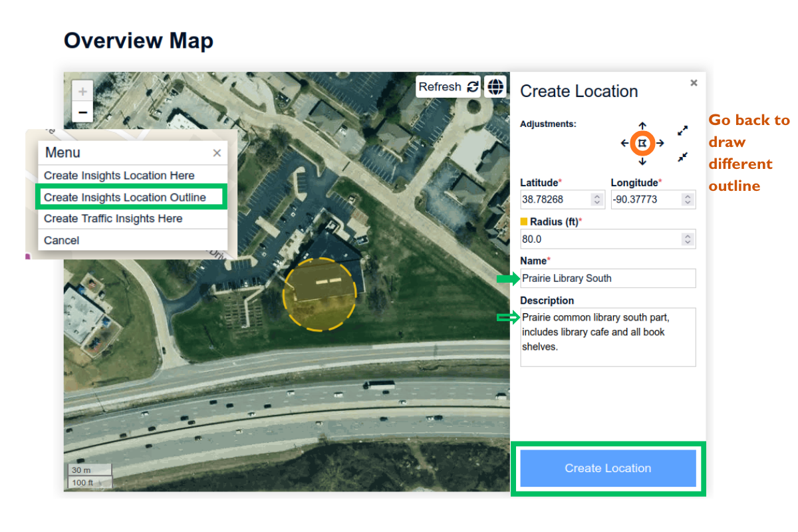
Task: Select the orange rotate icon in Adjustments
Action: [x=642, y=142]
